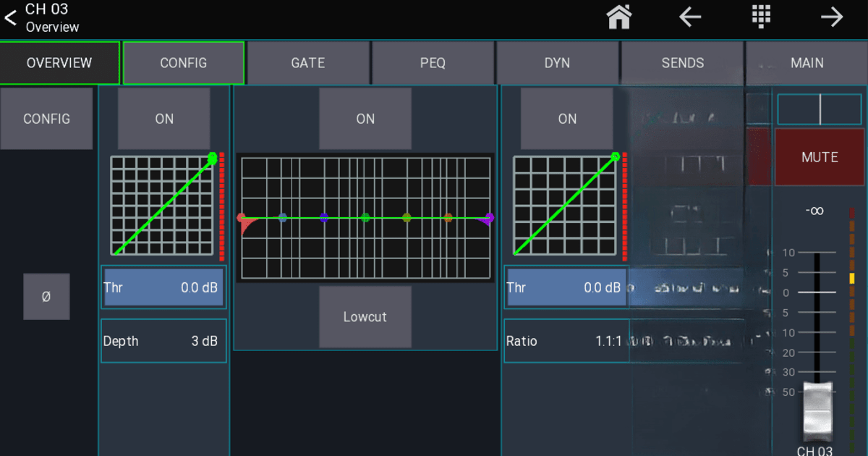This screenshot has height=456, width=868.
Task: Open the CONFIG panel on the left
Action: pos(46,118)
